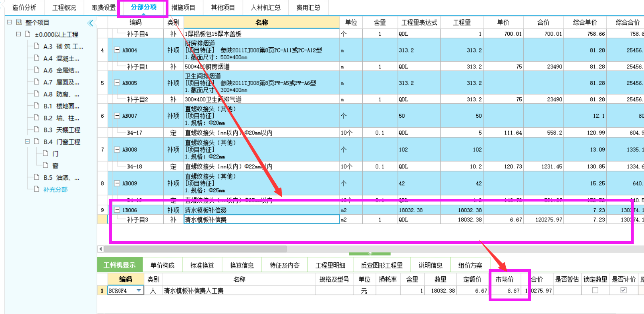Collapse row AB004 in the table

point(117,50)
